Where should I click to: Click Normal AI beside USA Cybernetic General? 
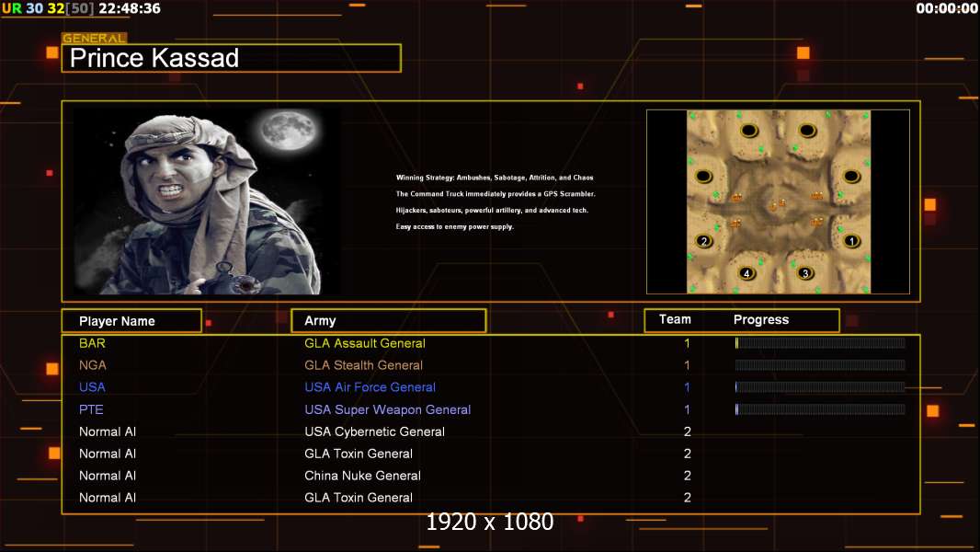[x=108, y=431]
